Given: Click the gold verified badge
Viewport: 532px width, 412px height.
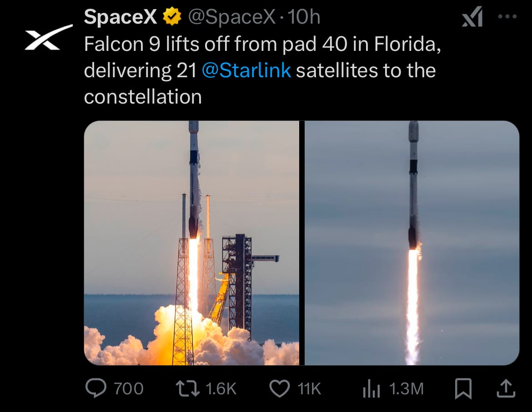Looking at the screenshot, I should pos(172,17).
